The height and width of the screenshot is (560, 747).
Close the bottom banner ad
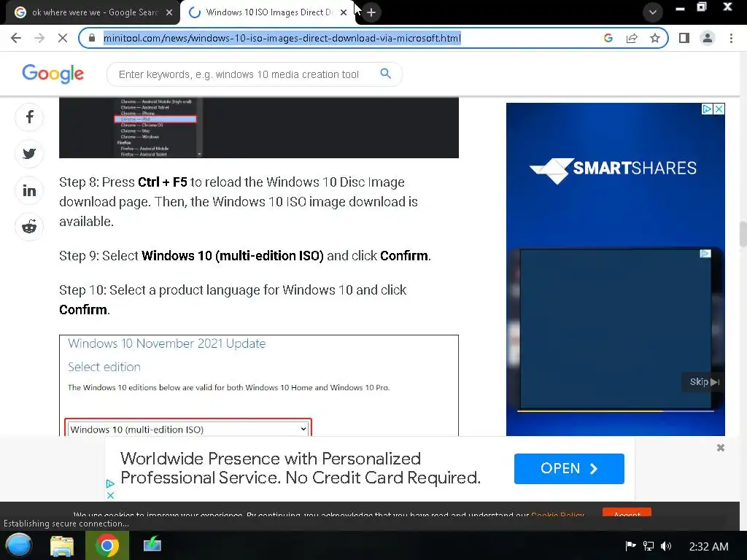click(x=721, y=448)
